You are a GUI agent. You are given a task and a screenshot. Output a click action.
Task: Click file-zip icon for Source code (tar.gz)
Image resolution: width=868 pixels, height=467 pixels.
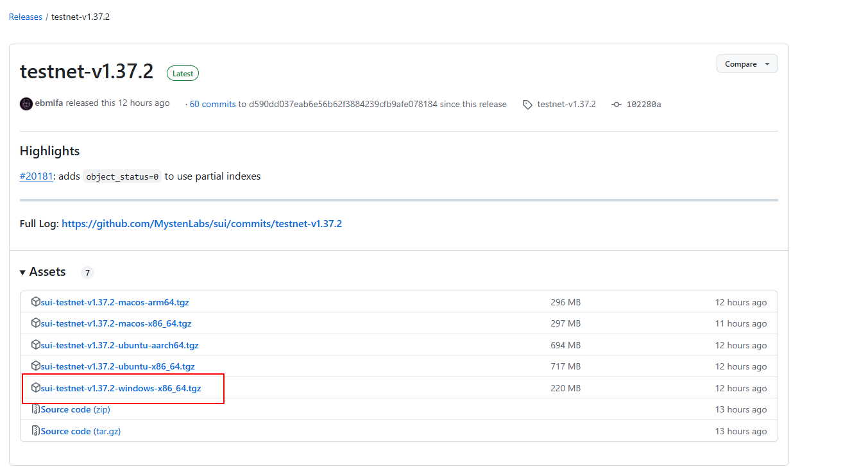(x=36, y=430)
